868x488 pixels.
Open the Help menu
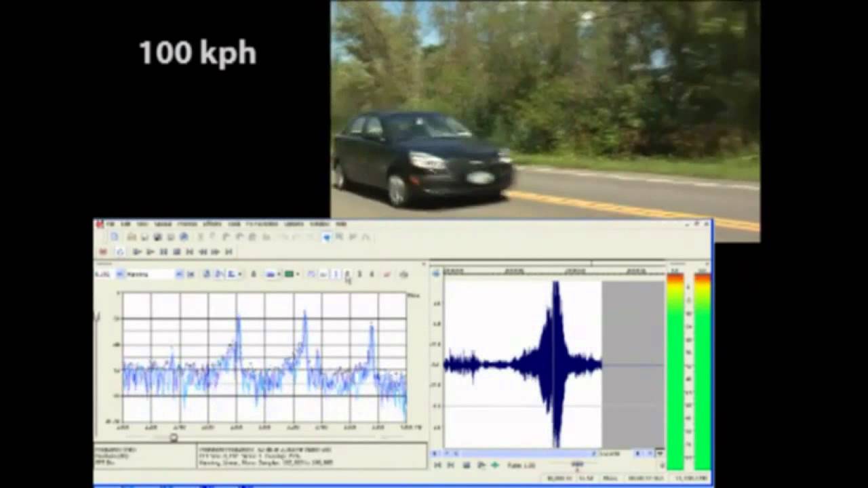point(341,224)
